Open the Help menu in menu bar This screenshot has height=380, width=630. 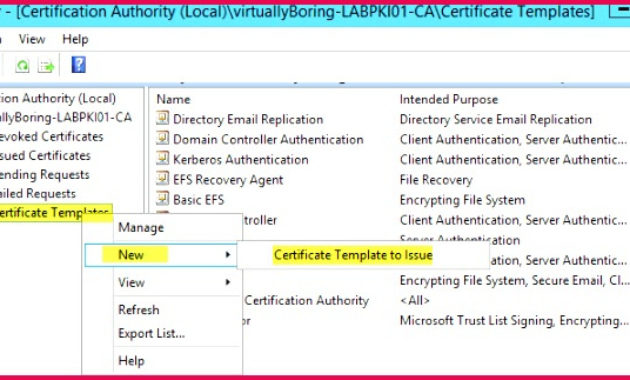[75, 39]
